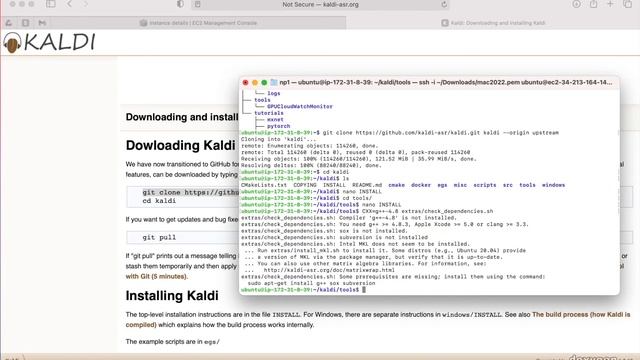Show the Safari tab overview
Viewport: 640px width, 360px height.
point(628,4)
